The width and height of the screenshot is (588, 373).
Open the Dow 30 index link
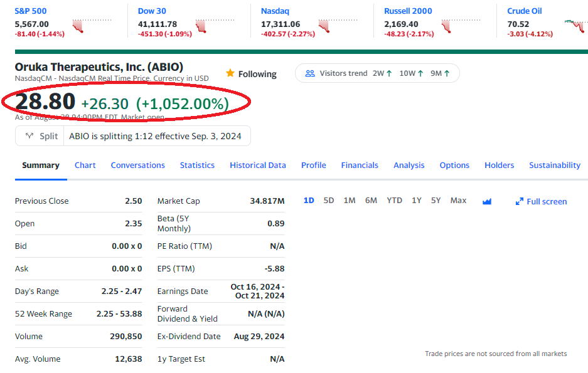pyautogui.click(x=152, y=11)
